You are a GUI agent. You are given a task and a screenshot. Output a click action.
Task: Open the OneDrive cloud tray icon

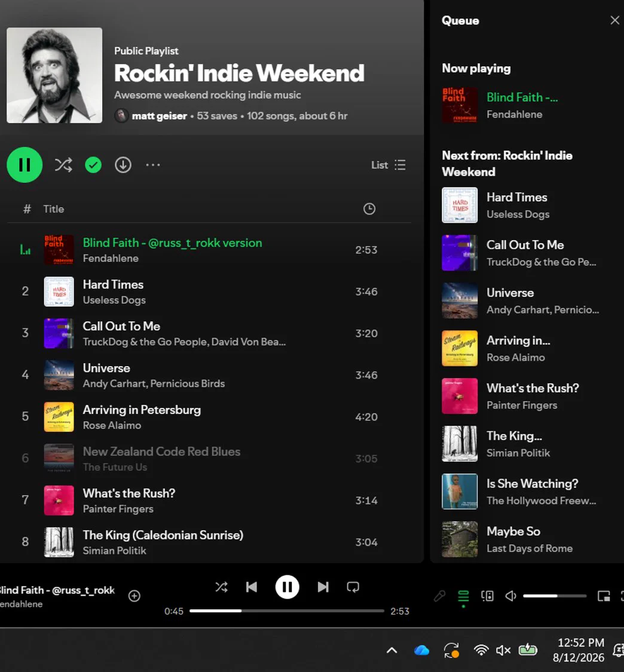[421, 650]
